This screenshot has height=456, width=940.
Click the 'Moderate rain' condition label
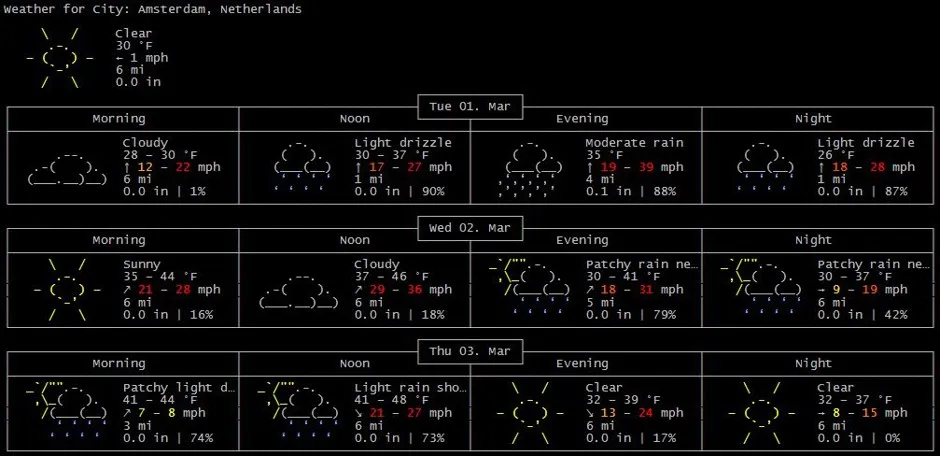634,143
